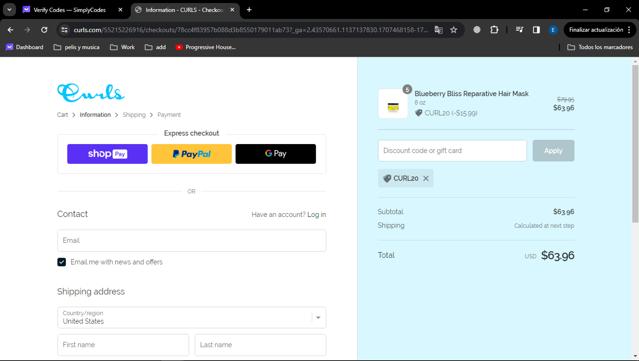Image resolution: width=639 pixels, height=361 pixels.
Task: Click the Shipping breadcrumb
Action: [134, 115]
